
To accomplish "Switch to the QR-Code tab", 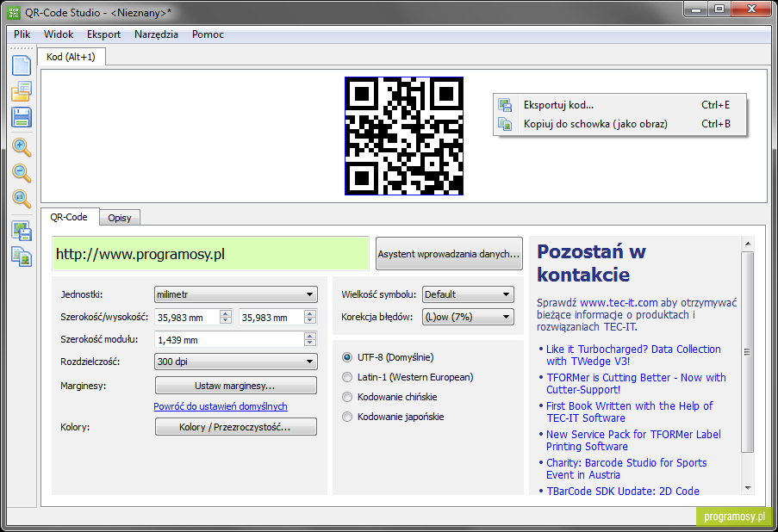I will [x=69, y=217].
